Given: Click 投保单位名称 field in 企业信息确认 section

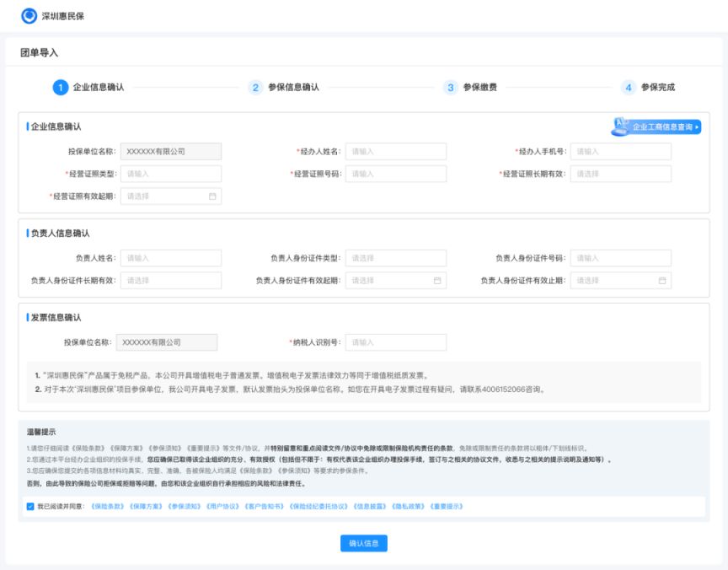Looking at the screenshot, I should [x=171, y=152].
